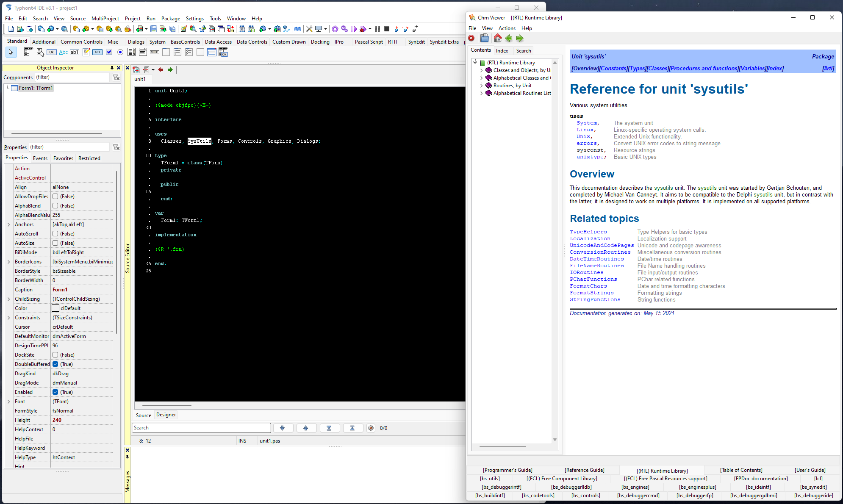Open the Index tab in Chm Viewer
The width and height of the screenshot is (843, 504).
502,50
